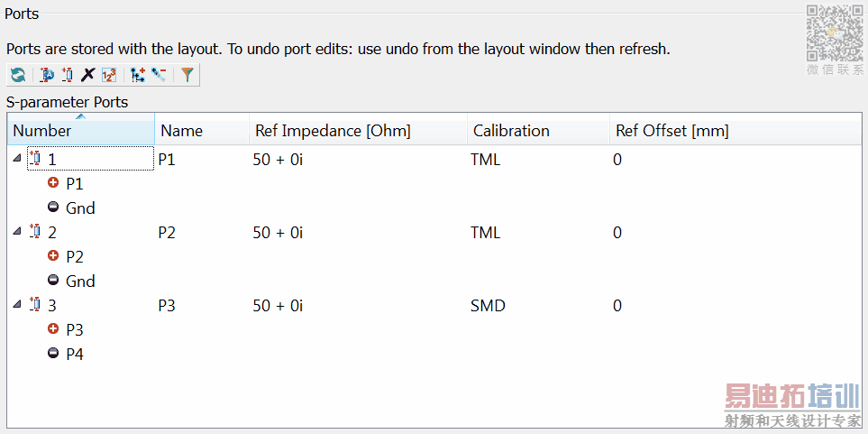868x434 pixels.
Task: Click the Refresh ports icon
Action: point(18,76)
